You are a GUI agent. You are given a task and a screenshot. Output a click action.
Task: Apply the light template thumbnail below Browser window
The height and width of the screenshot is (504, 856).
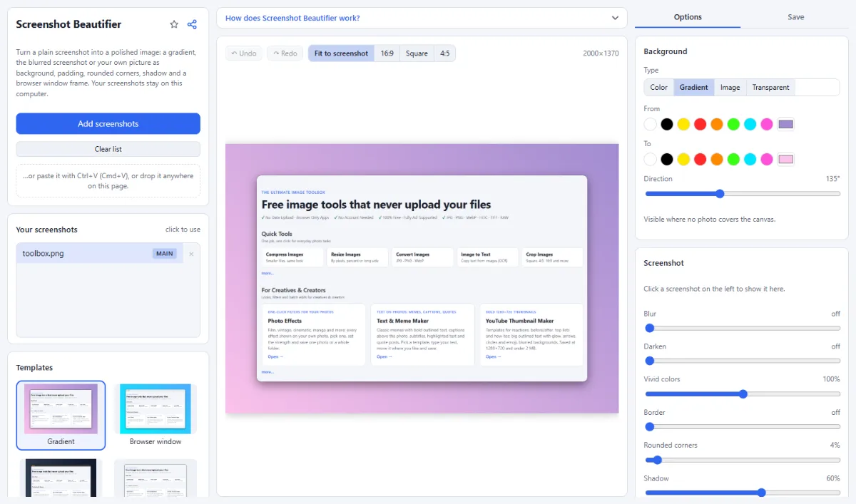click(x=156, y=478)
